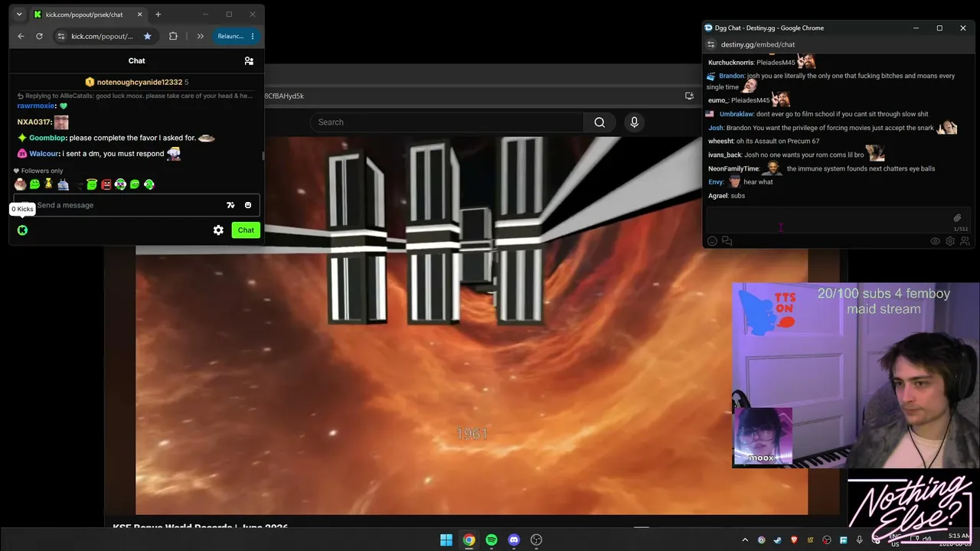The image size is (980, 551).
Task: Toggle the bookmark star for kick.com
Action: (148, 36)
